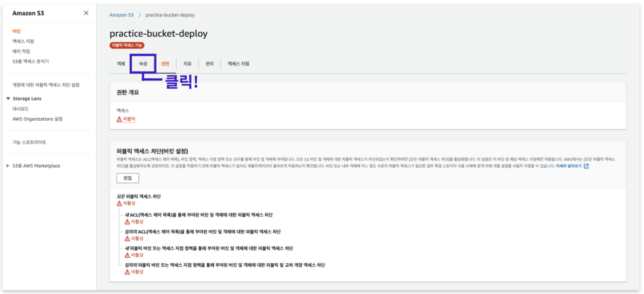Expand S3용 AWS Marketplace section
Screen dimensions: 644x294
(8, 166)
